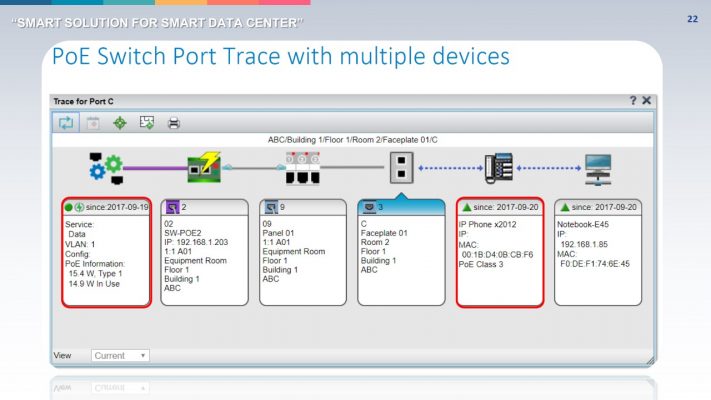Open the View Current dropdown
Viewport: 711px width, 400px height.
[x=120, y=356]
